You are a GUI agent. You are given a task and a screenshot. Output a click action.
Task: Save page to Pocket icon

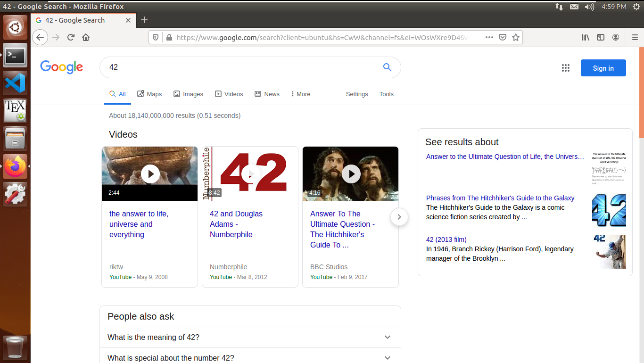click(x=503, y=37)
